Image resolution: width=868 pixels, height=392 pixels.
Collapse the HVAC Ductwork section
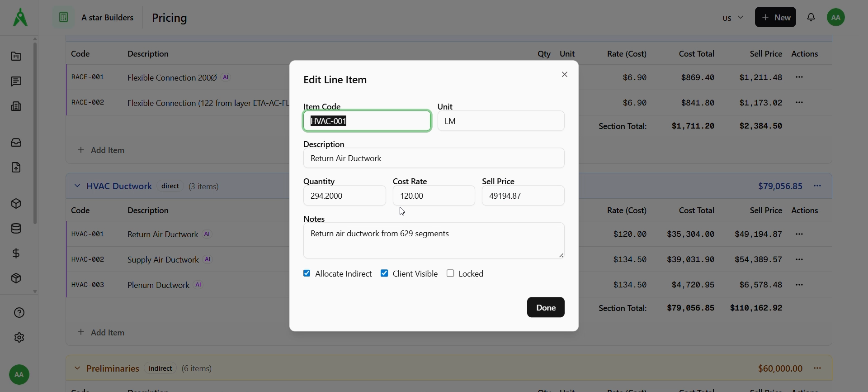tap(77, 186)
